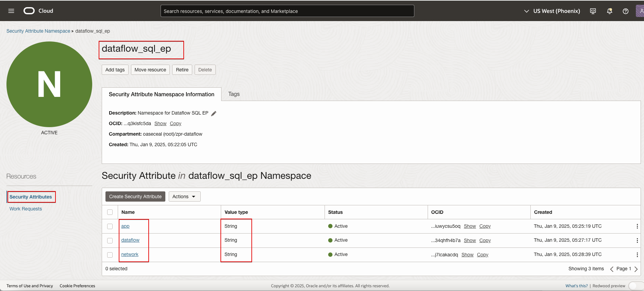
Task: Open the US West (Phoenix) region selector
Action: pyautogui.click(x=552, y=11)
